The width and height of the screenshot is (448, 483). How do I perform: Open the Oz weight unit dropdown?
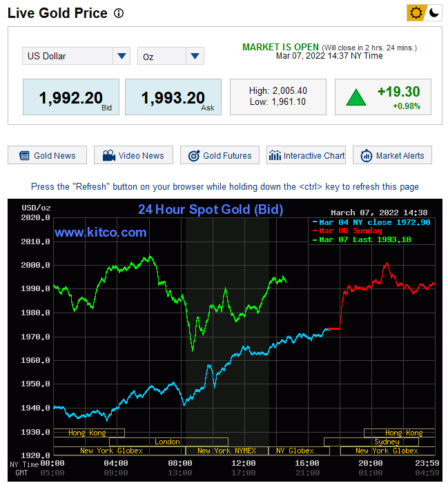(171, 56)
